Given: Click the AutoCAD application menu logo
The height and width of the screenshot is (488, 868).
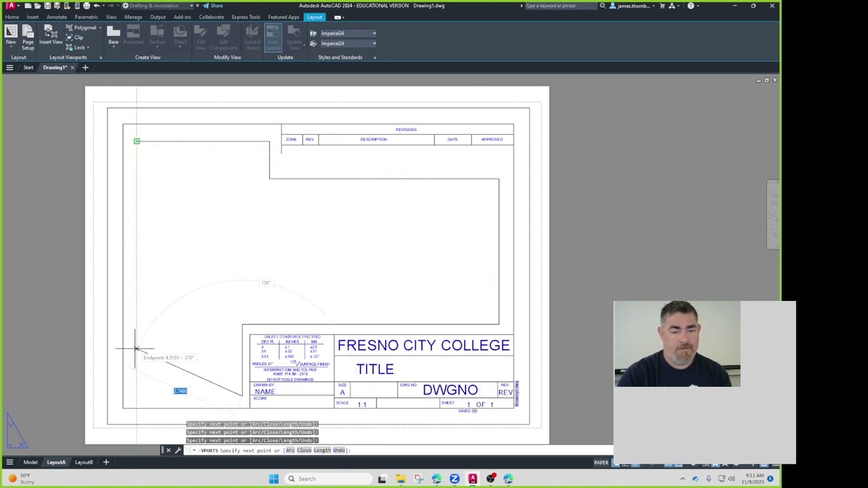Looking at the screenshot, I should [11, 5].
